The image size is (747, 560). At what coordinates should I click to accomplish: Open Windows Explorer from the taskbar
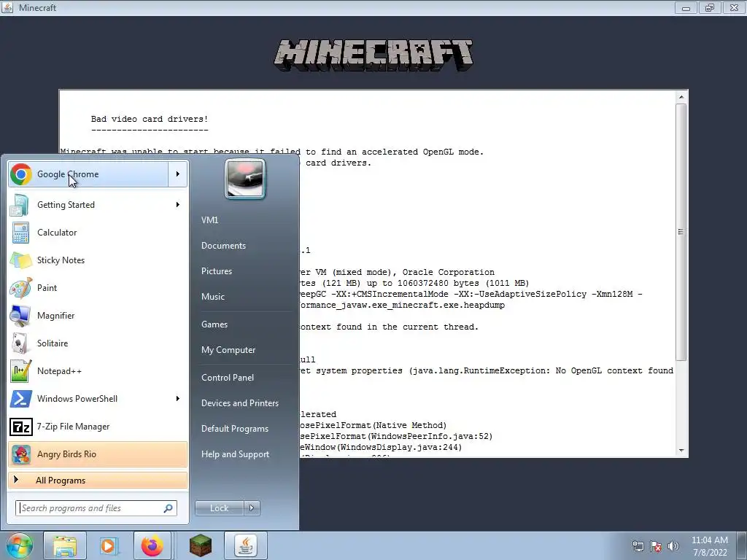65,545
